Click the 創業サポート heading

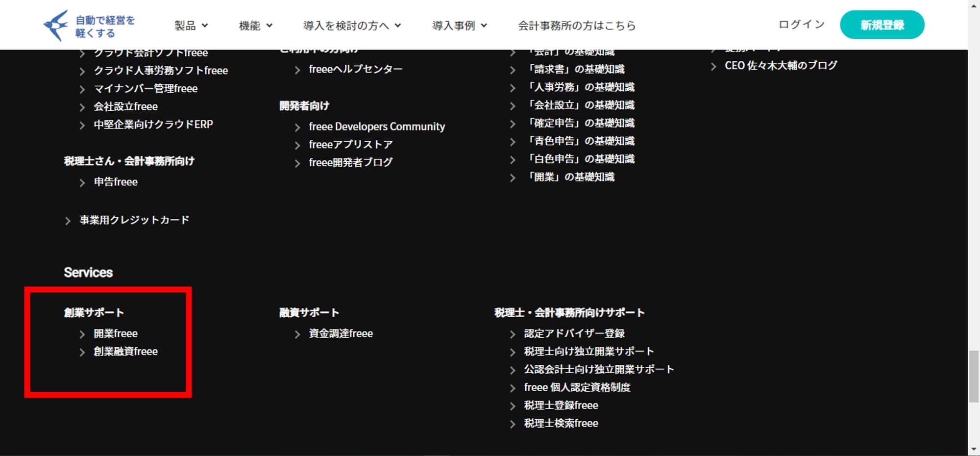coord(94,312)
